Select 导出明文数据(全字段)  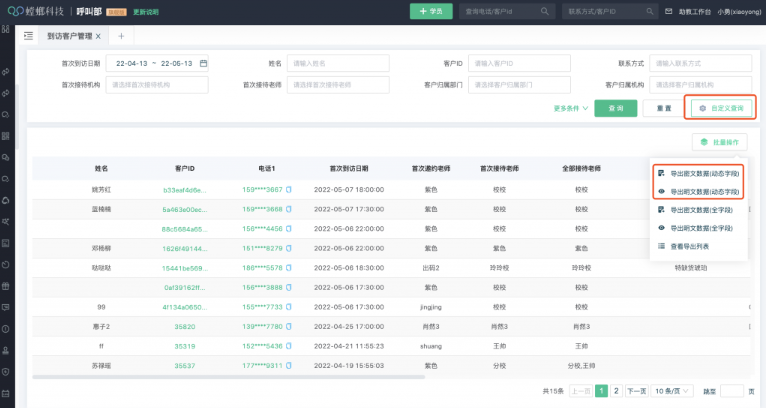click(699, 228)
